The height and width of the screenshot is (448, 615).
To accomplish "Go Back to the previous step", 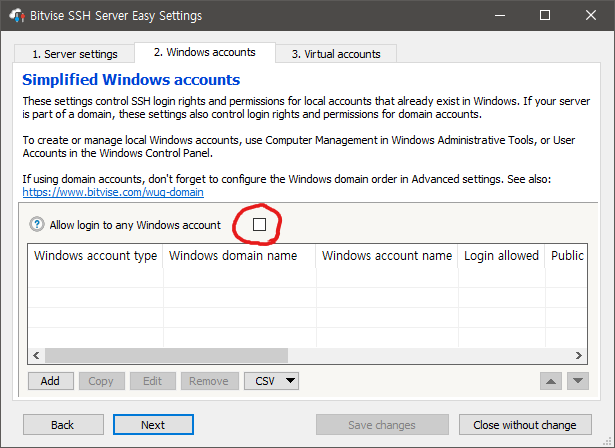I will click(63, 425).
